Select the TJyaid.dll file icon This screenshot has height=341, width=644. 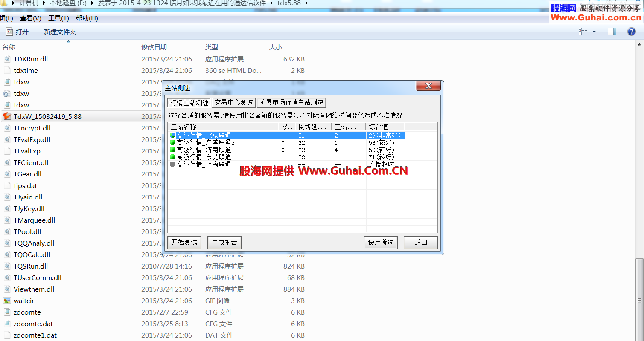(7, 197)
